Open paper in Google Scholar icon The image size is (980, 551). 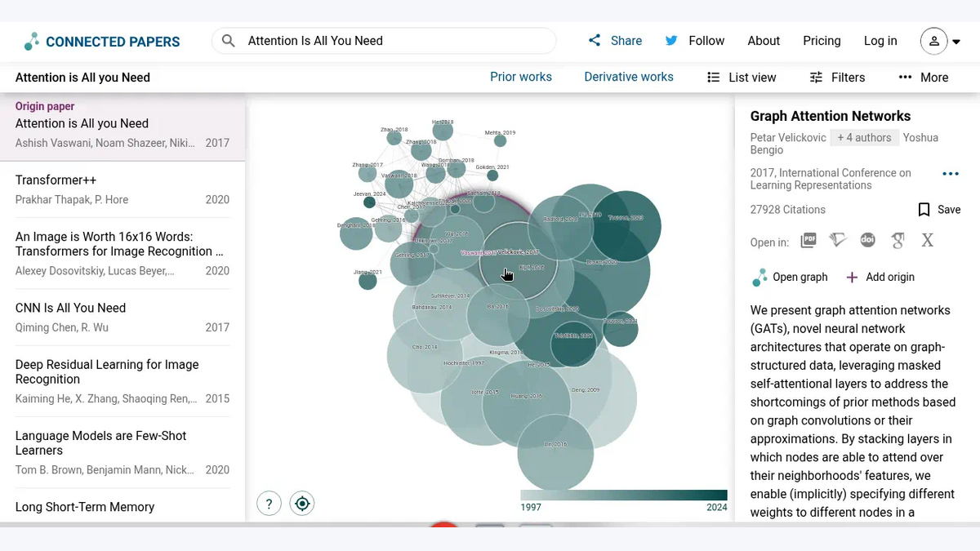point(898,240)
